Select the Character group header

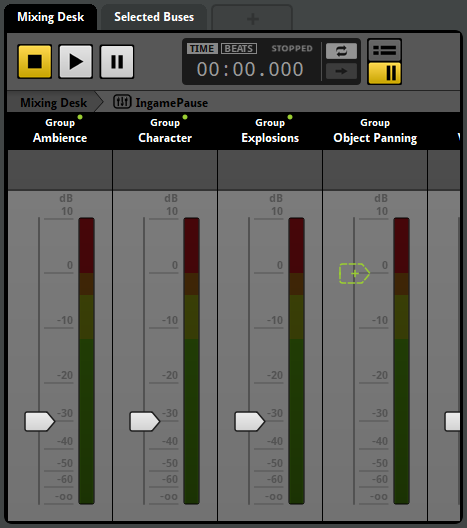tap(165, 131)
